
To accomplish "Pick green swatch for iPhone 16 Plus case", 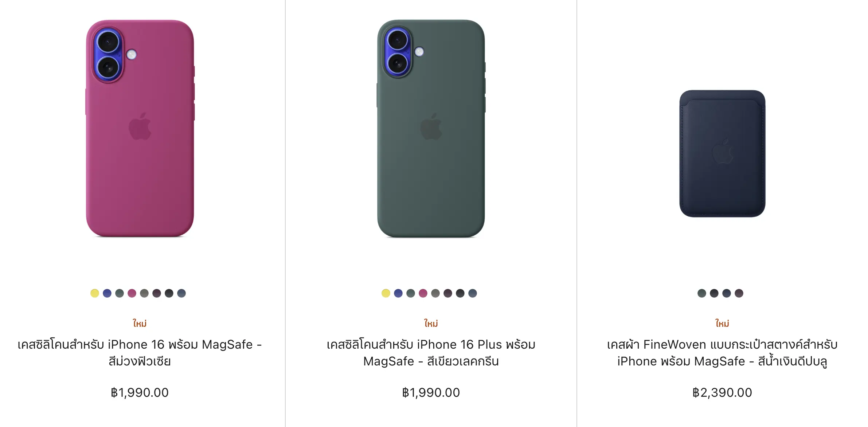I will click(411, 293).
